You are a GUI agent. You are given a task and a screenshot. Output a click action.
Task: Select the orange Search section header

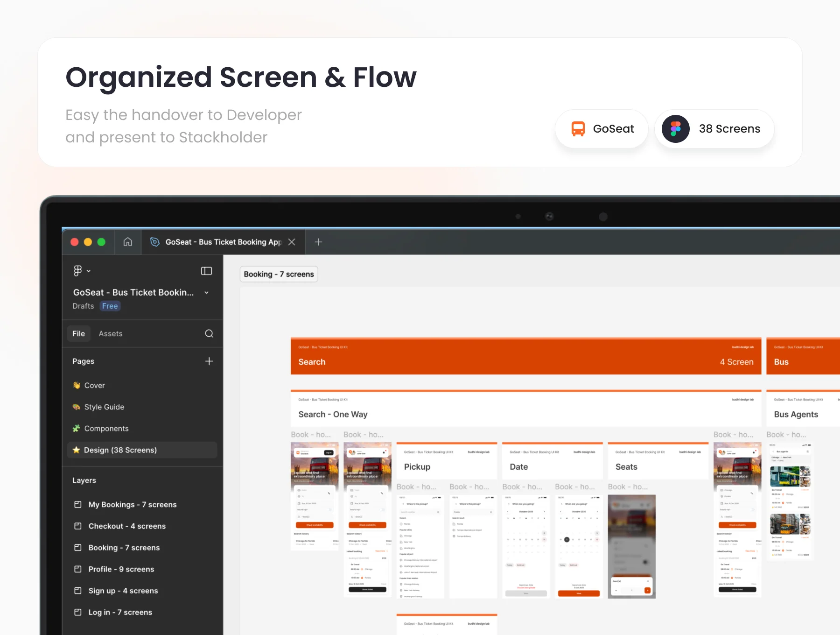click(x=526, y=356)
